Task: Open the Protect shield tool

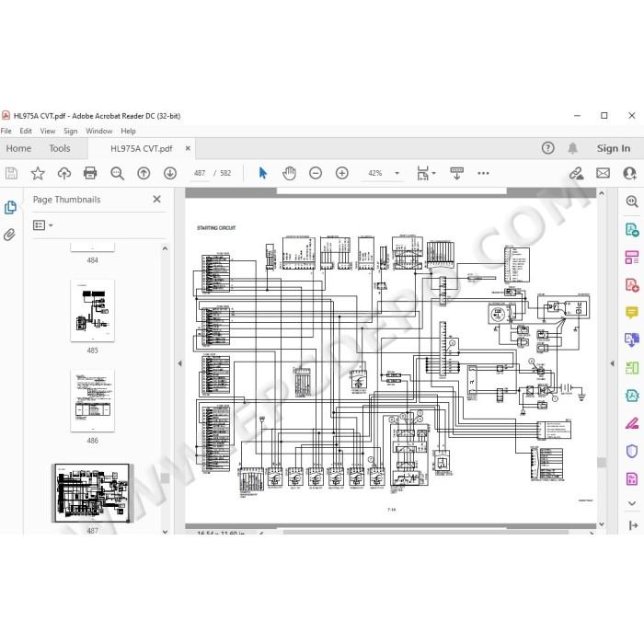Action: coord(632,452)
